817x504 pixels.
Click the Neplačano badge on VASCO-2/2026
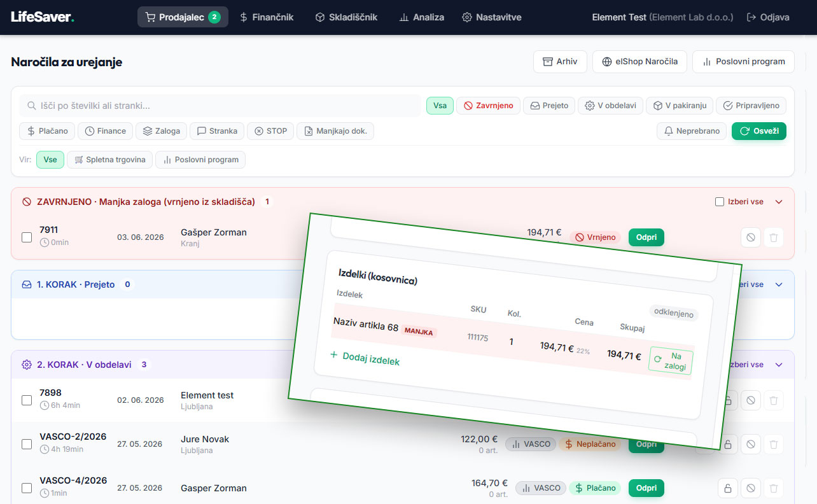pos(590,444)
